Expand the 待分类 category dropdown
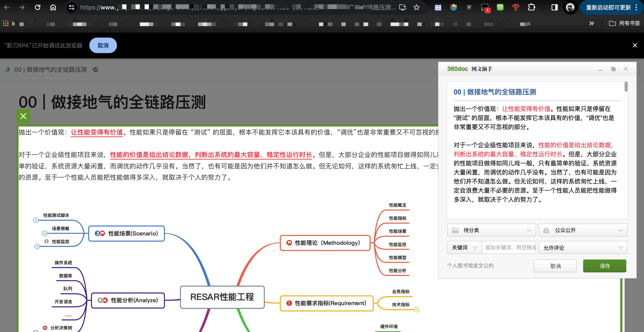644x332 pixels. [491, 230]
